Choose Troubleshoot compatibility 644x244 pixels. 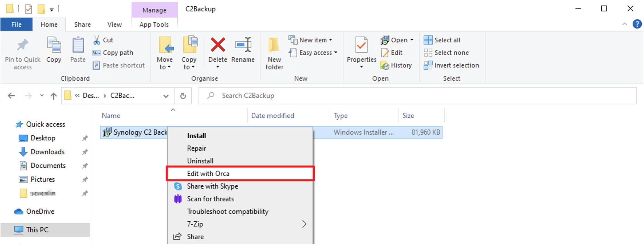240,212
